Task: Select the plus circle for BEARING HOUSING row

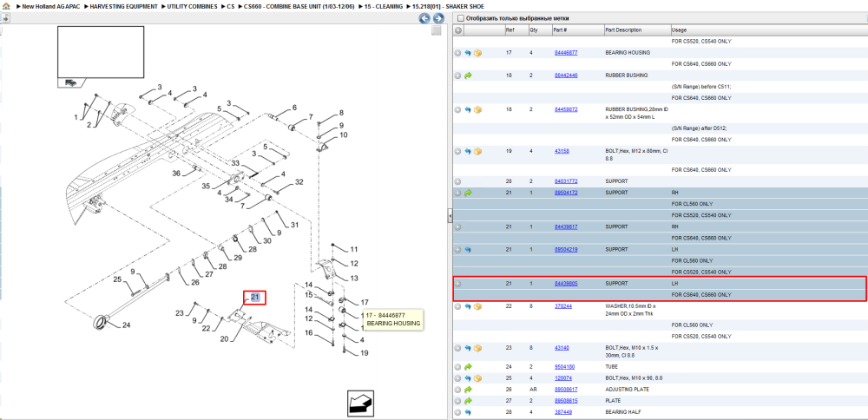Action: [x=457, y=53]
